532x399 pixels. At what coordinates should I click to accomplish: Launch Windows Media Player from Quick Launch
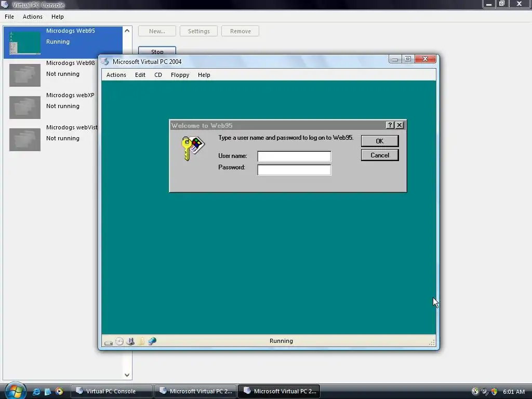pos(59,392)
